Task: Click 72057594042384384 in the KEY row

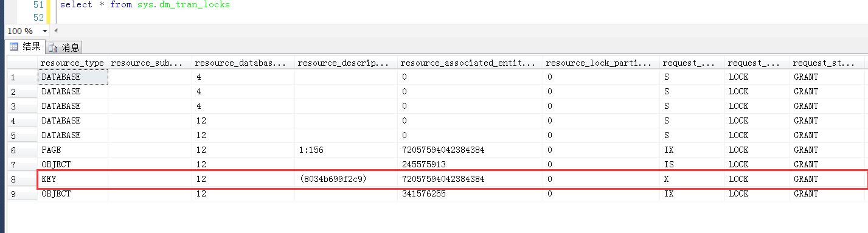Action: [x=470, y=179]
